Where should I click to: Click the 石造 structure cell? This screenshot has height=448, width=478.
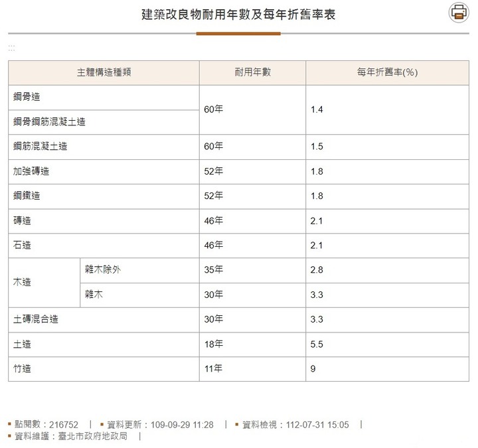(x=104, y=246)
